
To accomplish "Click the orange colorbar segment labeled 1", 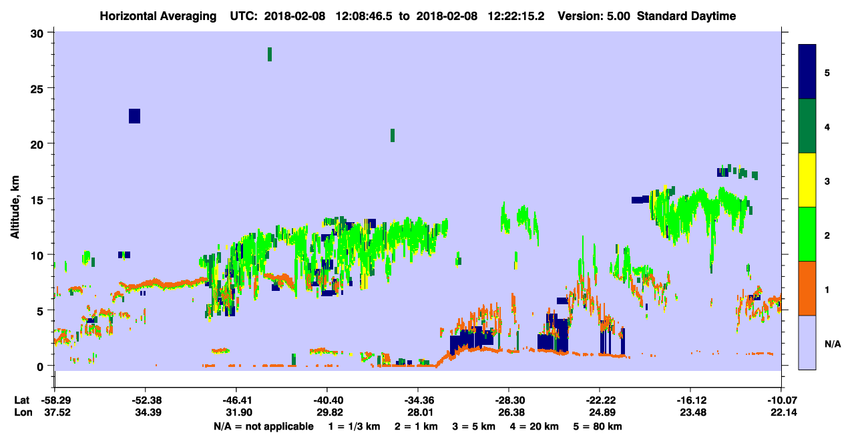I will (807, 288).
